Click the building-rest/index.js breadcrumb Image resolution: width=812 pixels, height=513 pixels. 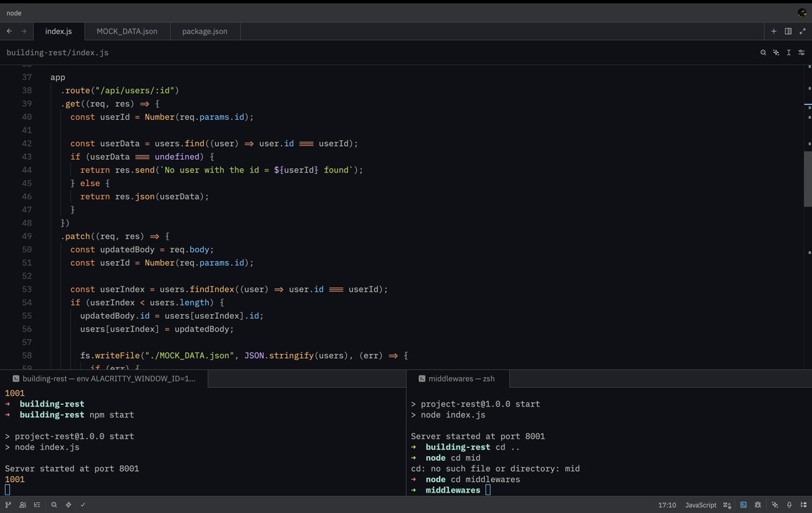(x=58, y=52)
